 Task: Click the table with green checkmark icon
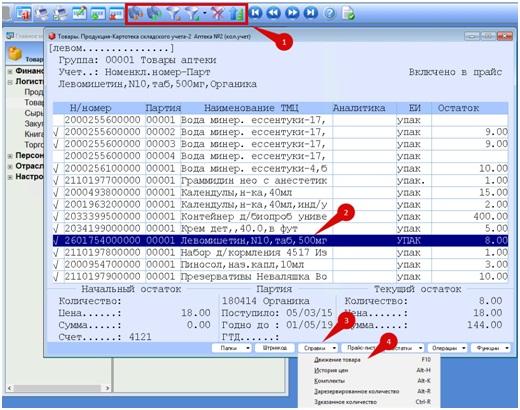(79, 14)
